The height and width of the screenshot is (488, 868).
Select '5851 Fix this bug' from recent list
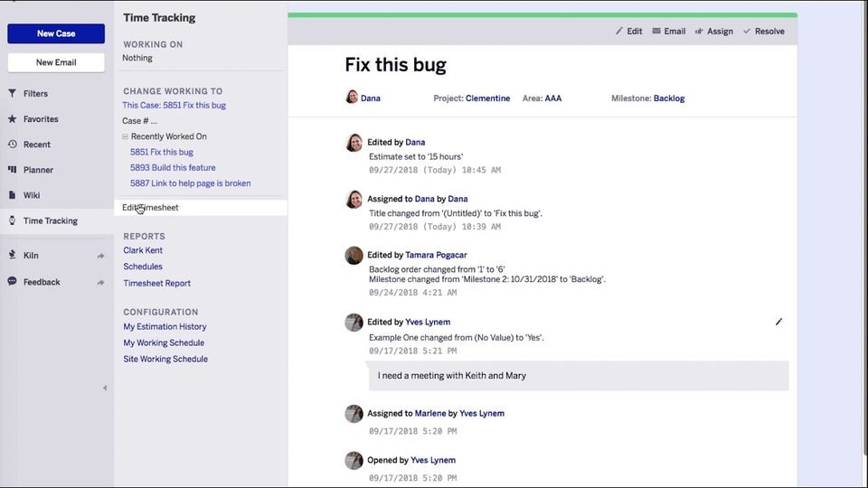click(x=162, y=152)
